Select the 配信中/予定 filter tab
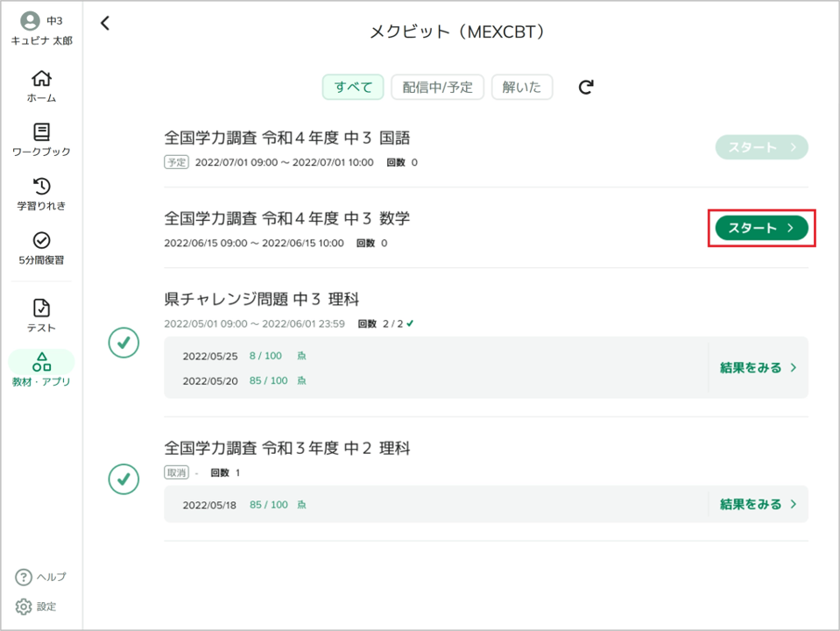Screen dimensions: 840x631 click(438, 87)
